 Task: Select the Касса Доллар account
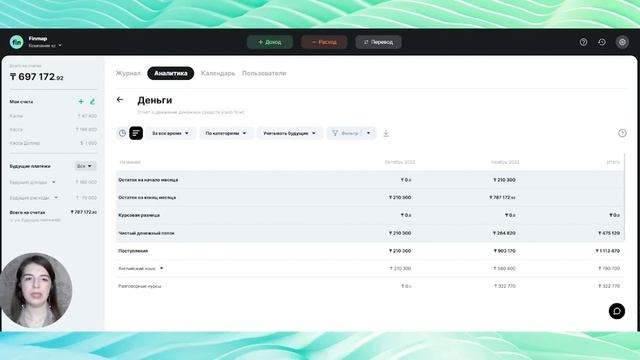[x=53, y=143]
